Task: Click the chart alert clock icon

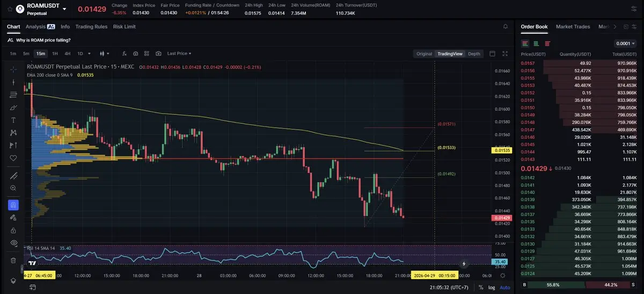Action: click(x=135, y=54)
